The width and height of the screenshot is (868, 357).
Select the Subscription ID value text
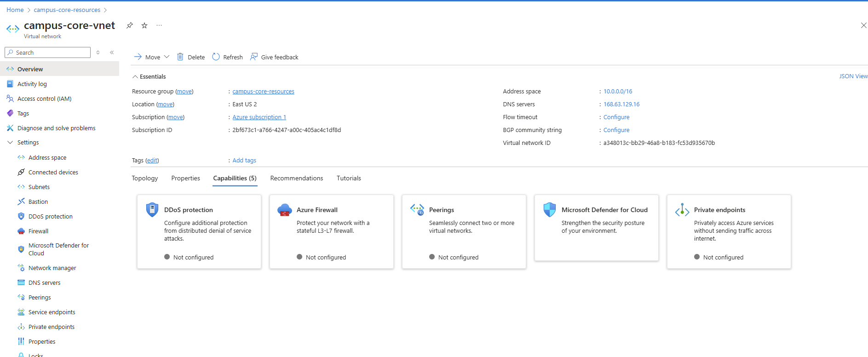[x=287, y=130]
